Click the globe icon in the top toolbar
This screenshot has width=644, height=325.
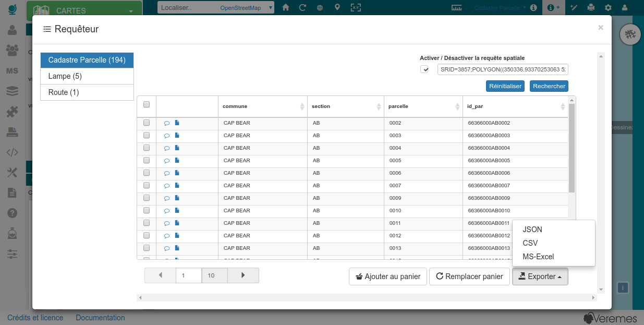coord(320,7)
